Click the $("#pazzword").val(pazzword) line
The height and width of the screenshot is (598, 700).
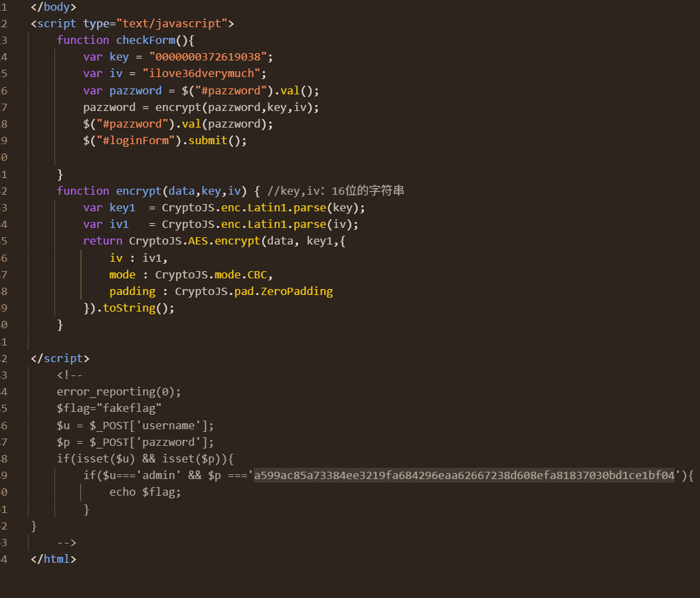178,124
